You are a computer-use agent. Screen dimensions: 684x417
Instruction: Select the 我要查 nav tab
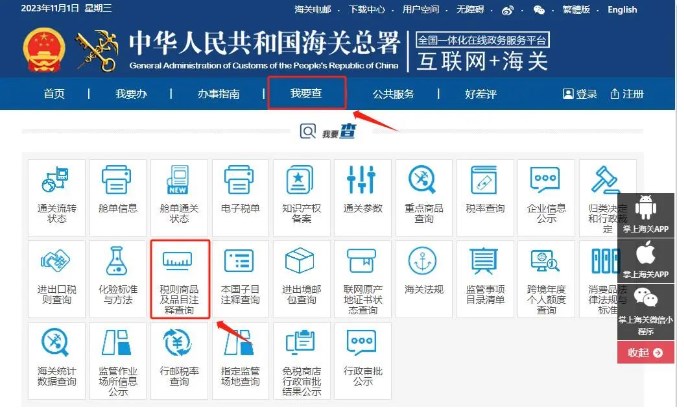[307, 93]
